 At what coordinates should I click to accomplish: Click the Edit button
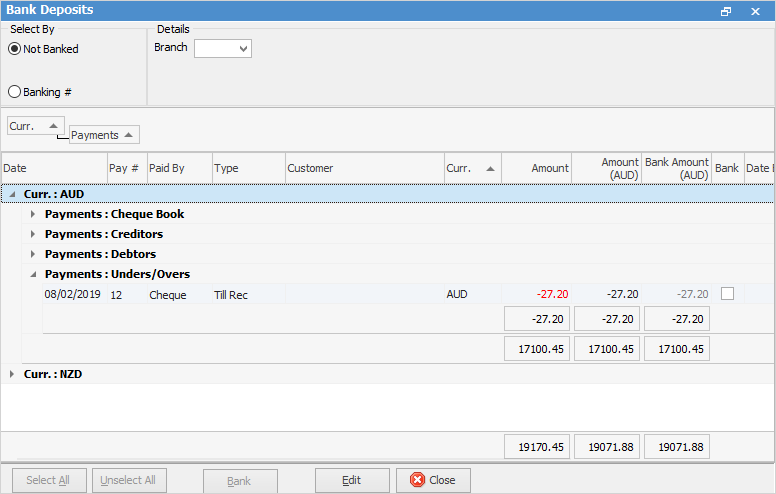point(351,480)
